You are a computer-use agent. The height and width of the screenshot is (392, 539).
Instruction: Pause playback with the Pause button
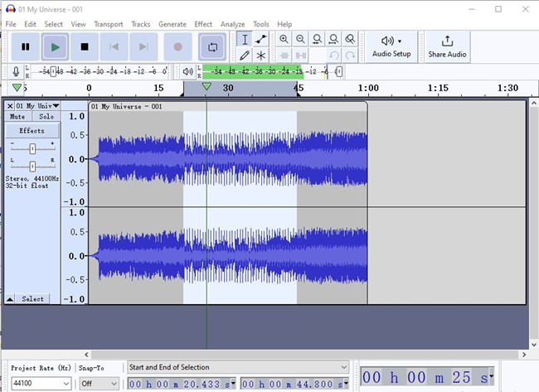(26, 46)
